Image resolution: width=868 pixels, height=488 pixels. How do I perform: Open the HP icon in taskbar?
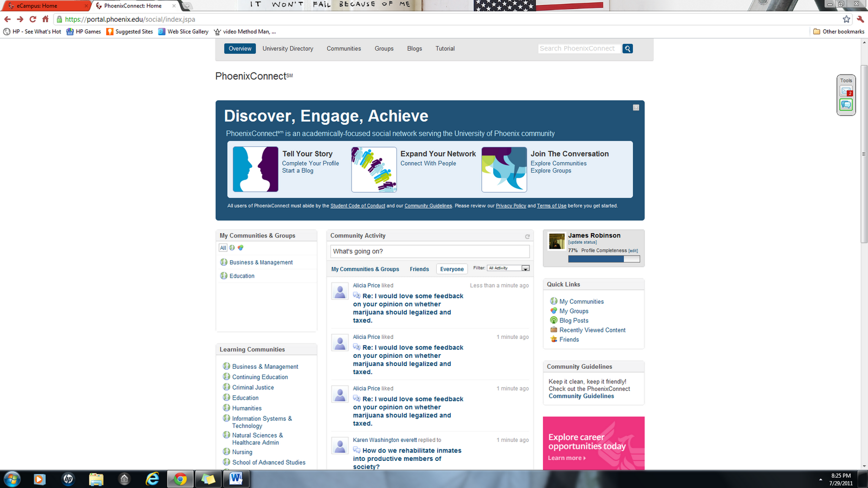pyautogui.click(x=68, y=479)
